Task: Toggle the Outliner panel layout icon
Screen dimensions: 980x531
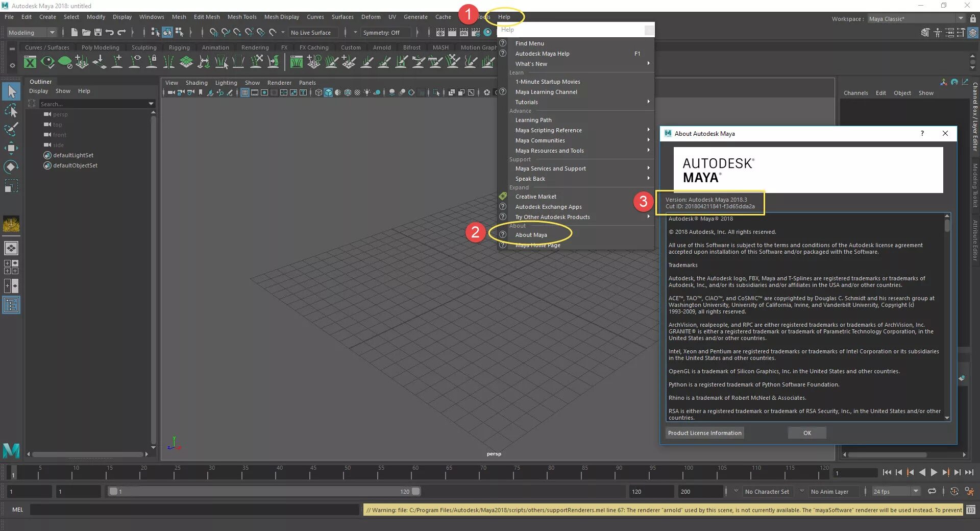Action: [11, 305]
